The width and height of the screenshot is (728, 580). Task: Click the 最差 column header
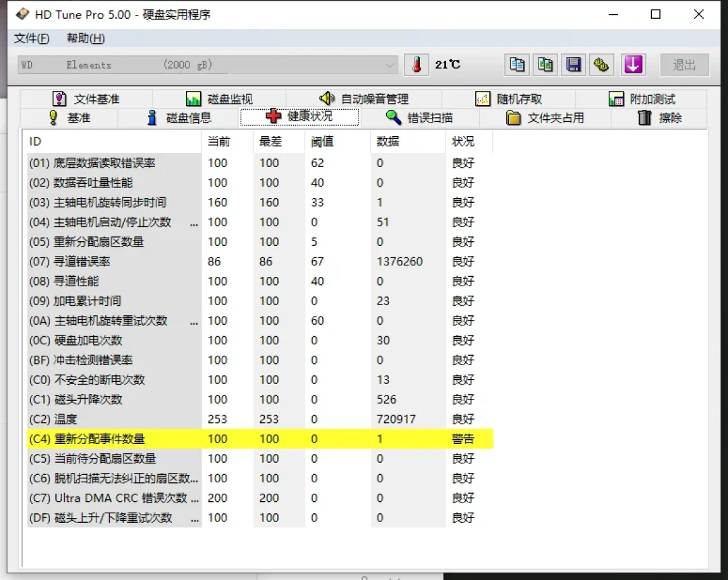[x=279, y=141]
